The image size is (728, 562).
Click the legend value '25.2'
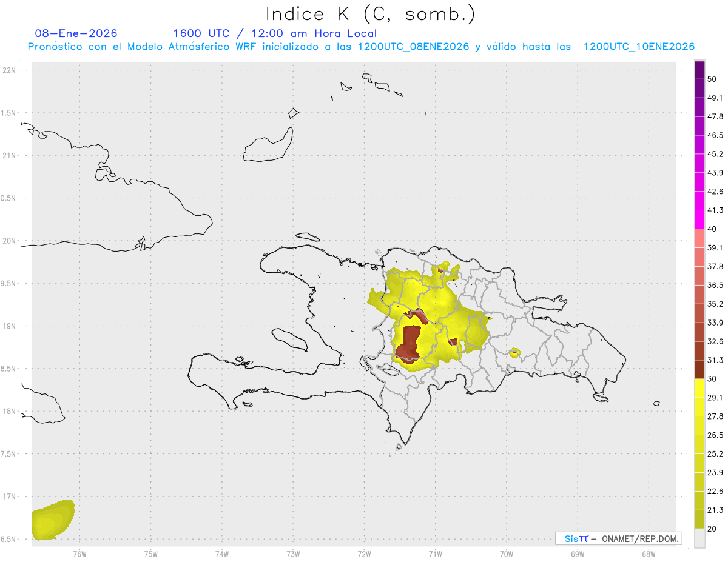point(715,454)
